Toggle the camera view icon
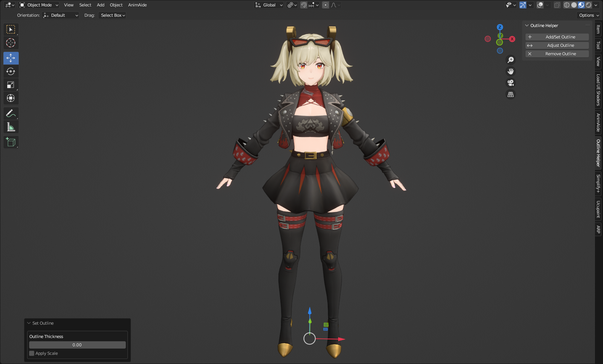The image size is (603, 364). tap(511, 83)
